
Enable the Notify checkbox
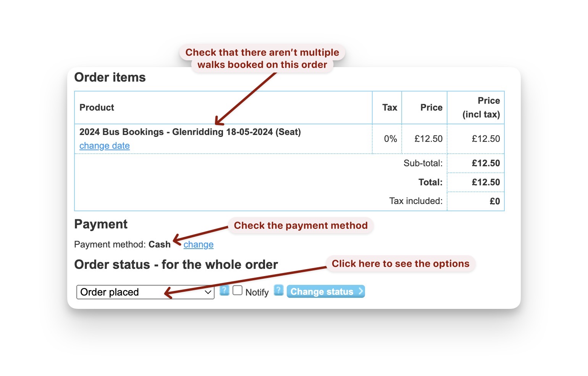coord(237,290)
